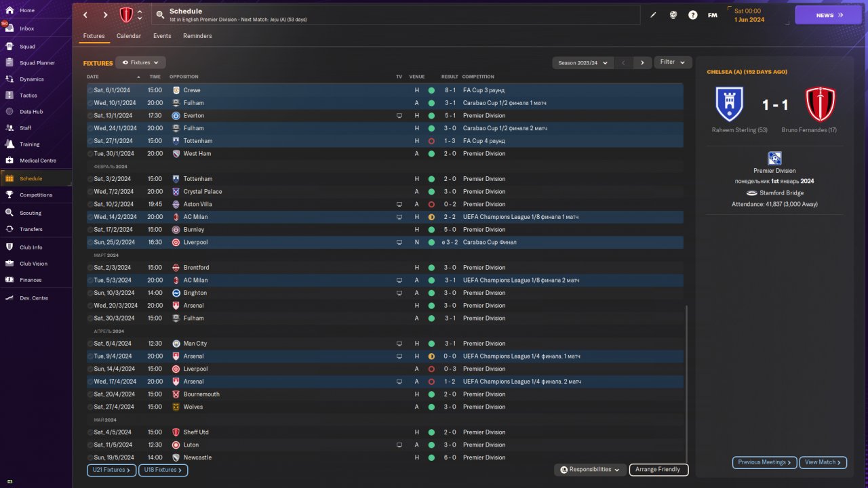Click the Stamford Bridge stadium name
Image resolution: width=868 pixels, height=488 pixels.
click(x=780, y=193)
